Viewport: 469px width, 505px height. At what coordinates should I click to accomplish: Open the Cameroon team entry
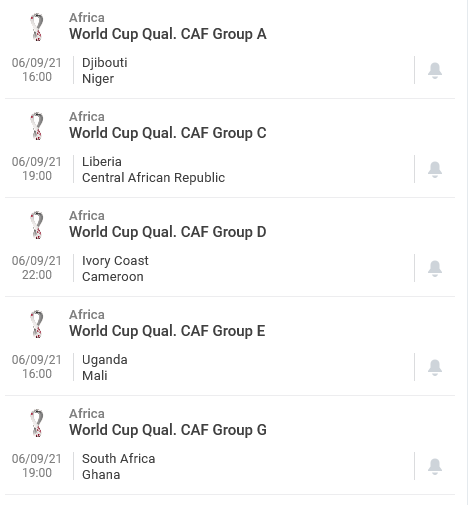click(x=113, y=277)
